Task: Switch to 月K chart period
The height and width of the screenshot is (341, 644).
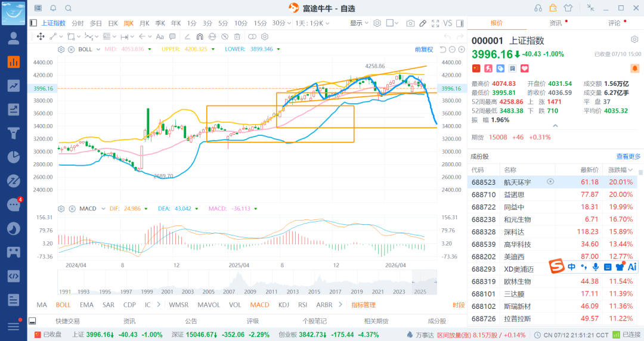Action: [144, 23]
